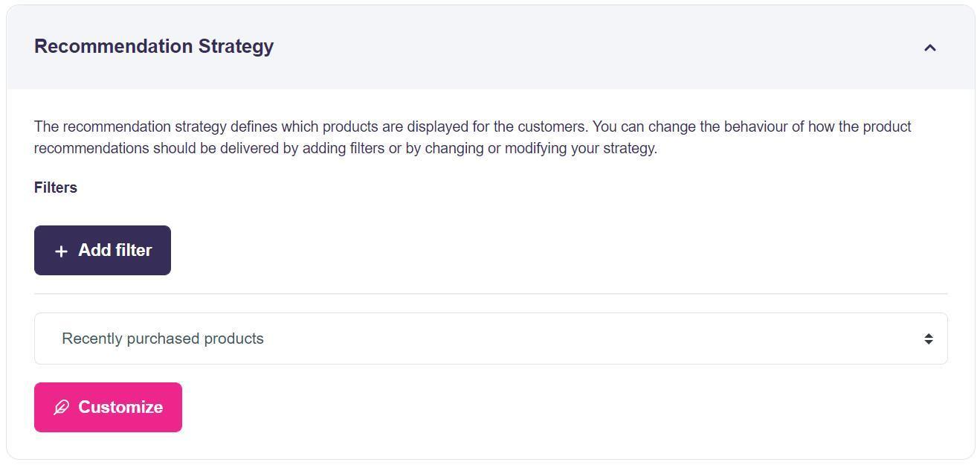
Task: Select the 'Recently purchased products' text
Action: tap(163, 339)
